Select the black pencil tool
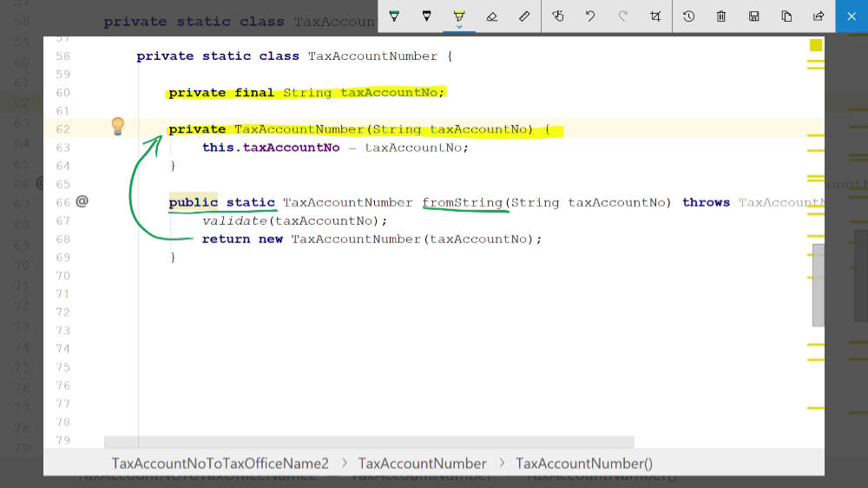The image size is (868, 488). click(x=426, y=16)
